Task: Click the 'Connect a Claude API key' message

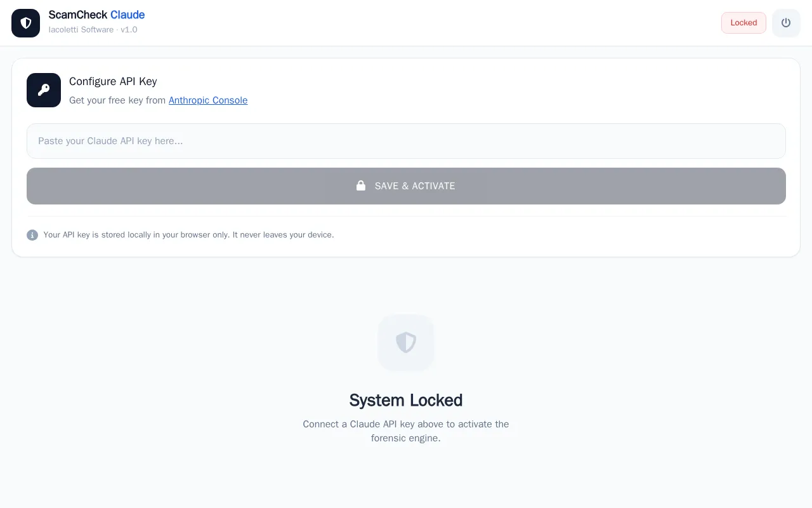Action: [406, 431]
